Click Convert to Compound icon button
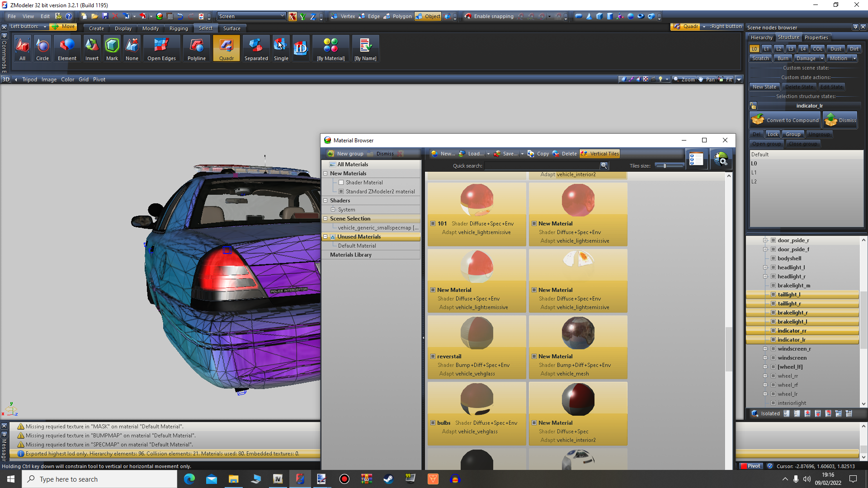Screen dimensions: 868x488 coord(785,120)
